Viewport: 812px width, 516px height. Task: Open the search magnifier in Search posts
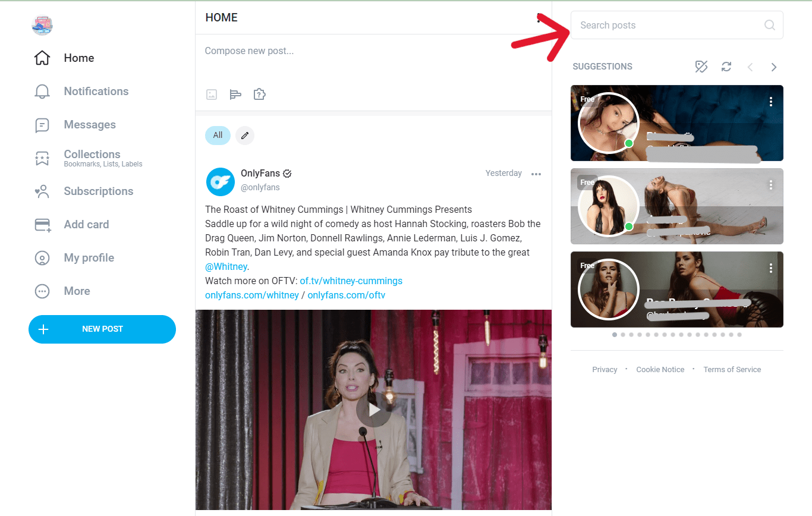click(769, 25)
